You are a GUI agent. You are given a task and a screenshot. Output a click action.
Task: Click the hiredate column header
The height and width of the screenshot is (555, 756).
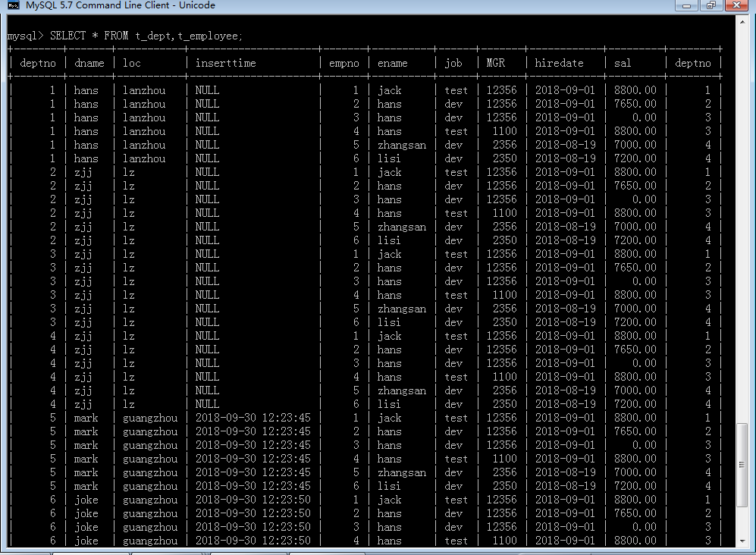[560, 63]
